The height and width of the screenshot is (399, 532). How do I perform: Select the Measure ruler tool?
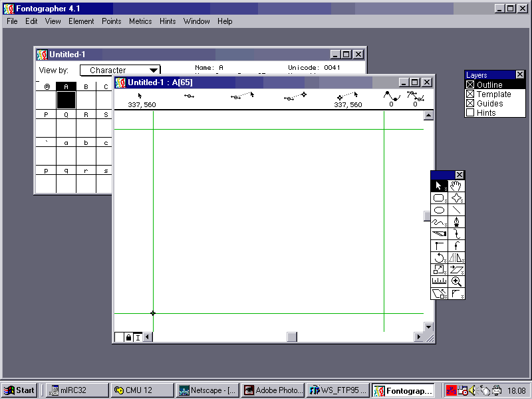point(439,281)
